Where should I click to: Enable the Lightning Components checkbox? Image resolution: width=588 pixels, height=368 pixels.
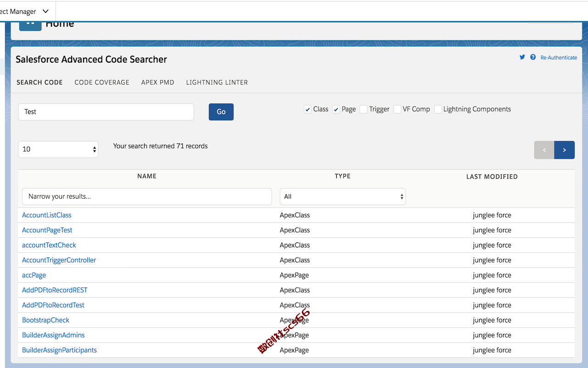(x=438, y=109)
